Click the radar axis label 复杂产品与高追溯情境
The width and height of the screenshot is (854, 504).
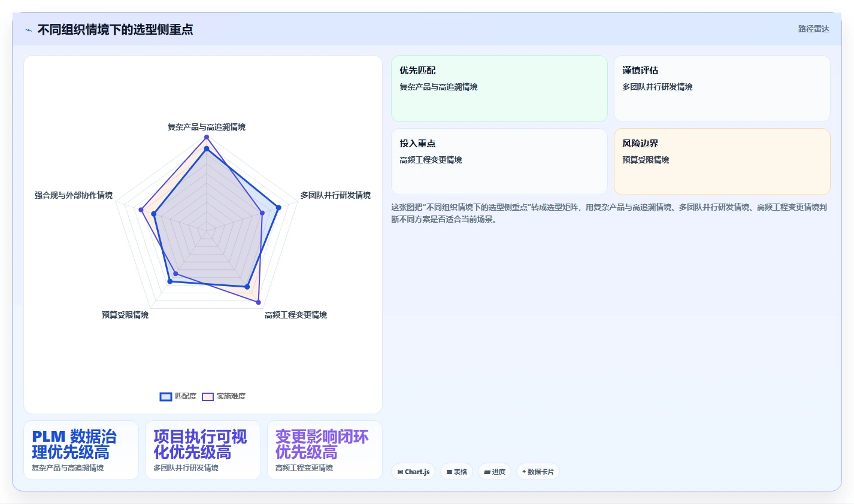pyautogui.click(x=207, y=127)
